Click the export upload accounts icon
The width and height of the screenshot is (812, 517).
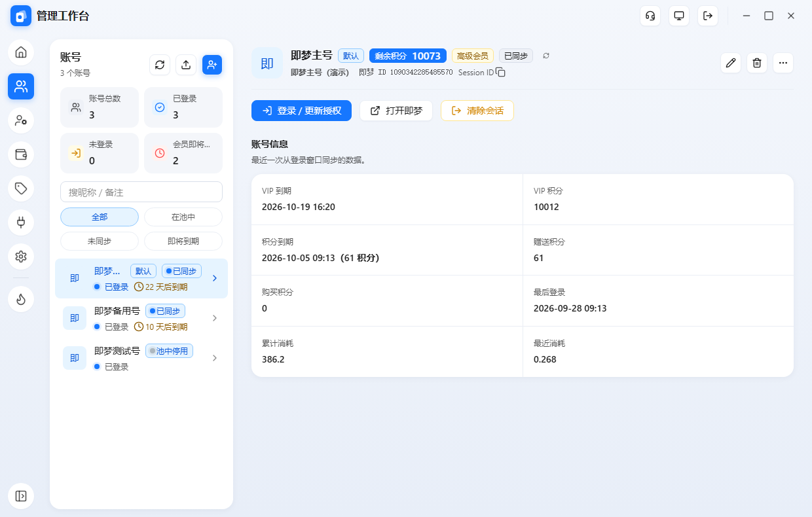point(186,64)
